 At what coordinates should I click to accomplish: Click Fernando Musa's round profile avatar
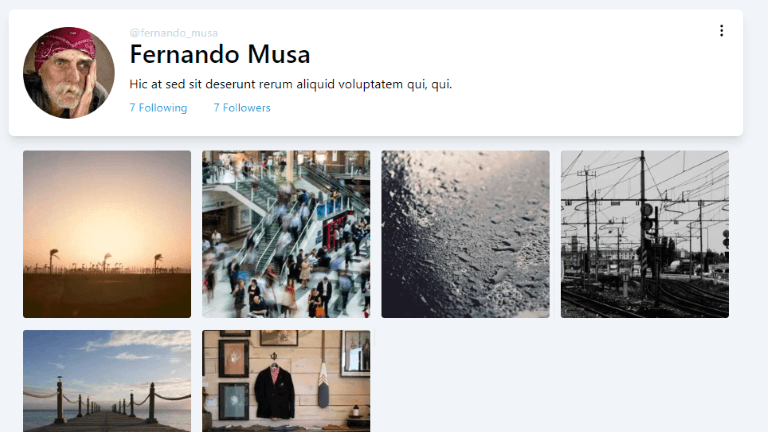tap(69, 72)
